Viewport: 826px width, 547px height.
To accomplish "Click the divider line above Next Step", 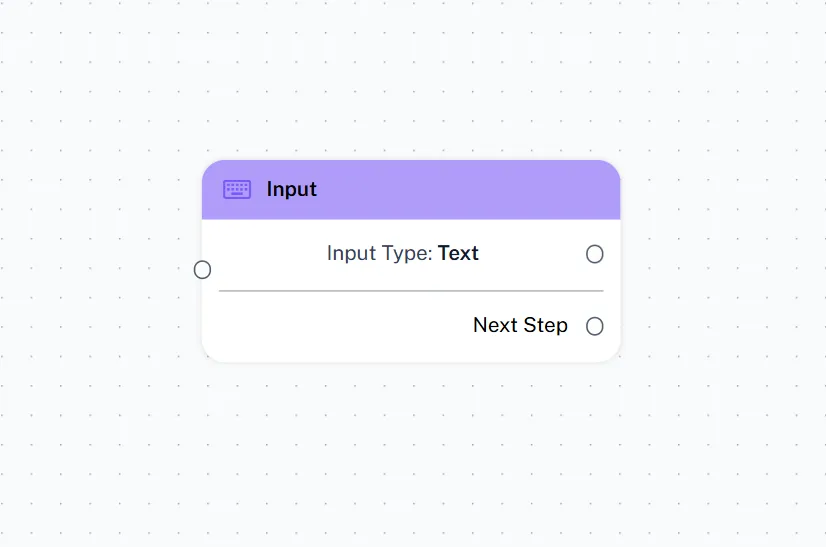I will click(410, 291).
